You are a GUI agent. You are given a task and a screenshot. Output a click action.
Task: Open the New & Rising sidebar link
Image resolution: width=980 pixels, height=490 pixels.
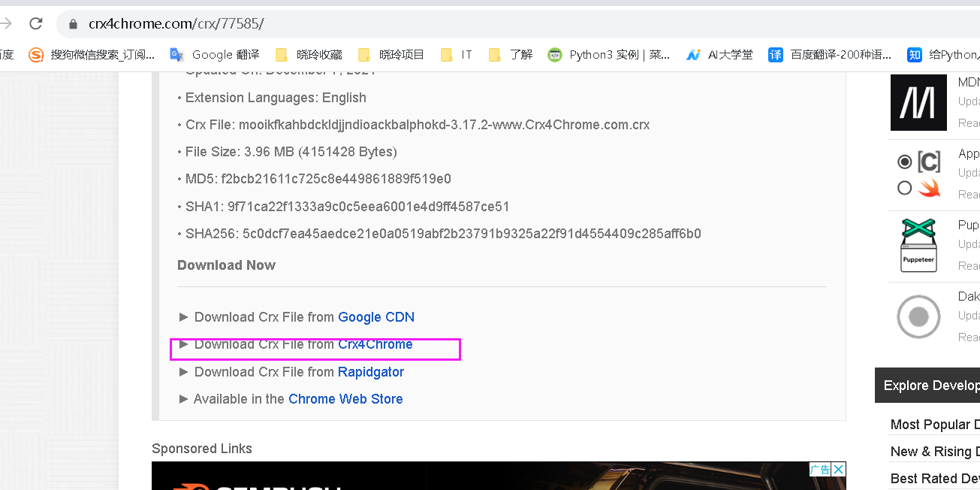935,452
